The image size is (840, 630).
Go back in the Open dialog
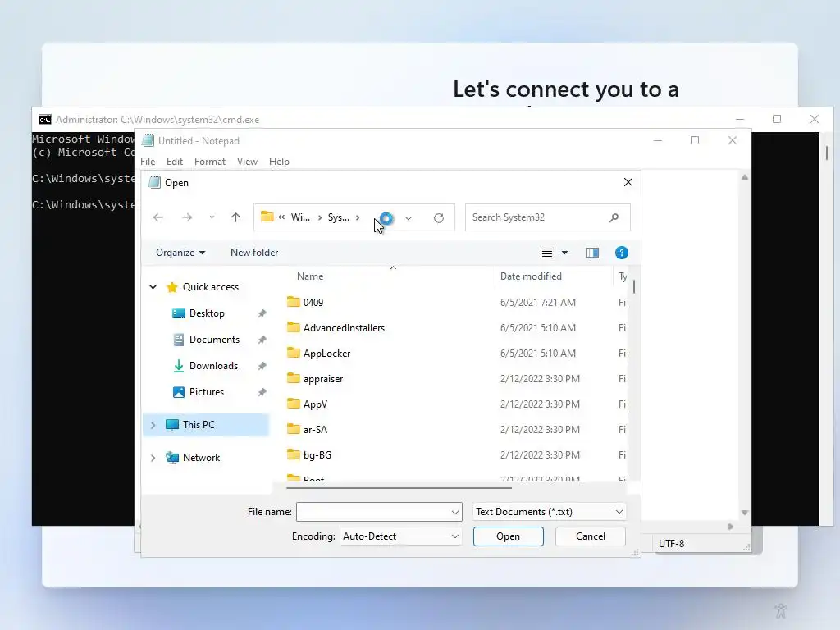158,217
